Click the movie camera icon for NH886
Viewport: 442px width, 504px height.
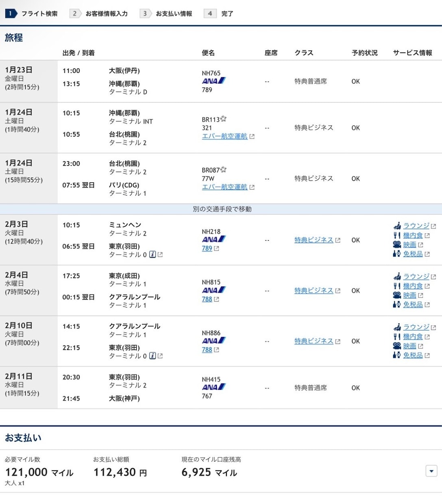click(397, 346)
